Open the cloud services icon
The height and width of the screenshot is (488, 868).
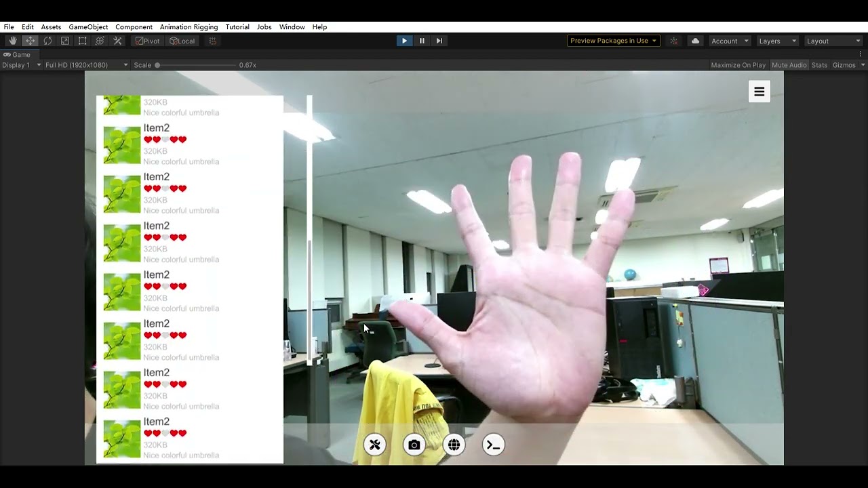point(695,41)
